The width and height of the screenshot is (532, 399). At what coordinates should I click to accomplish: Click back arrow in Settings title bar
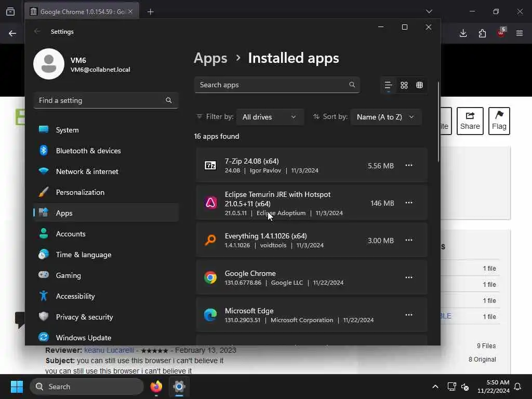point(37,31)
